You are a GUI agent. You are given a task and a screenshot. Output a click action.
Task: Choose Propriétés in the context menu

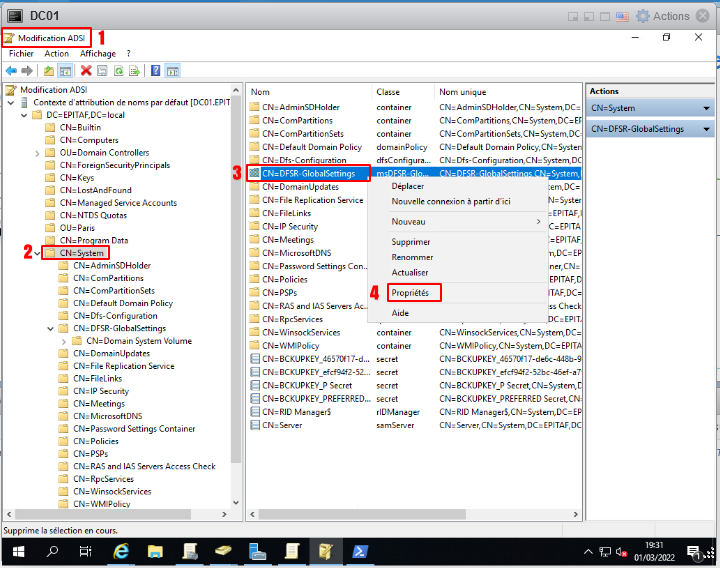(410, 293)
